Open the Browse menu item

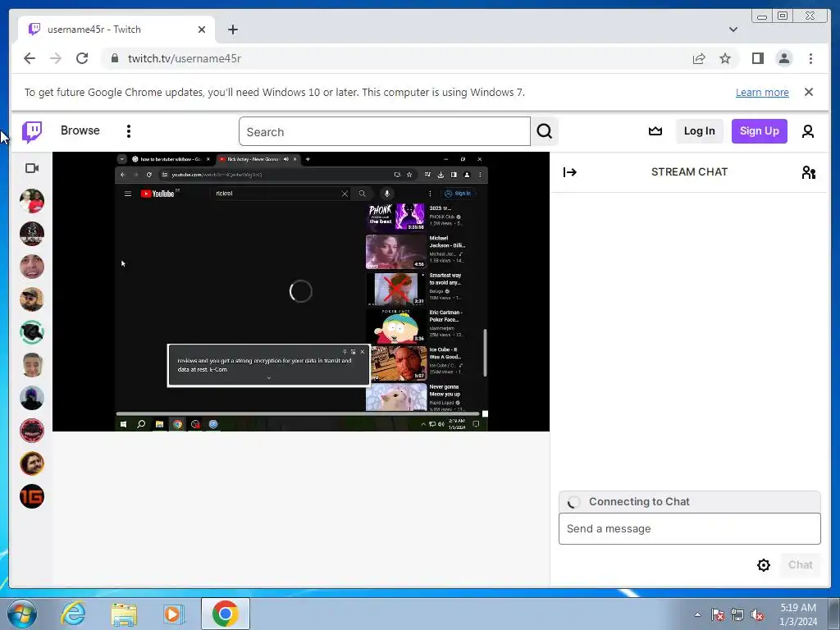point(80,130)
